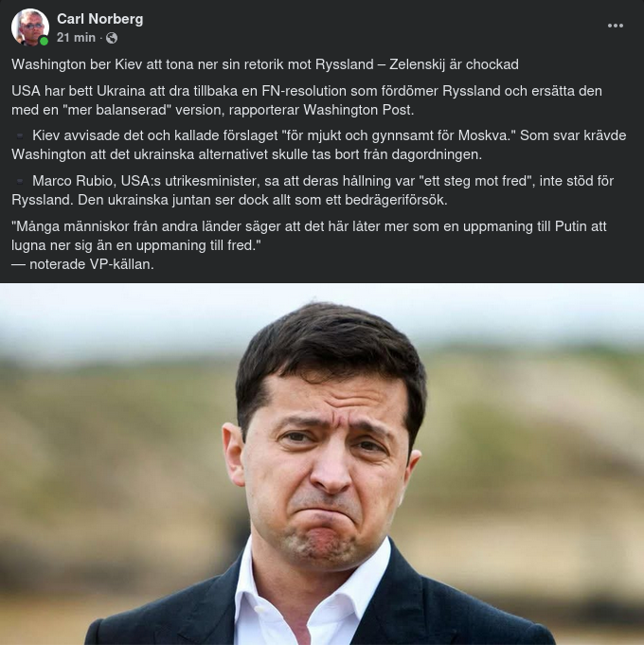
Task: Open the three-dot post options menu
Action: [616, 26]
